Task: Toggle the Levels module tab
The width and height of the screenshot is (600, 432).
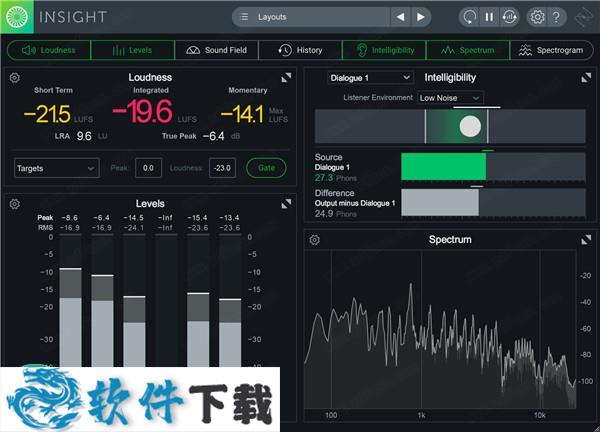Action: coord(133,50)
